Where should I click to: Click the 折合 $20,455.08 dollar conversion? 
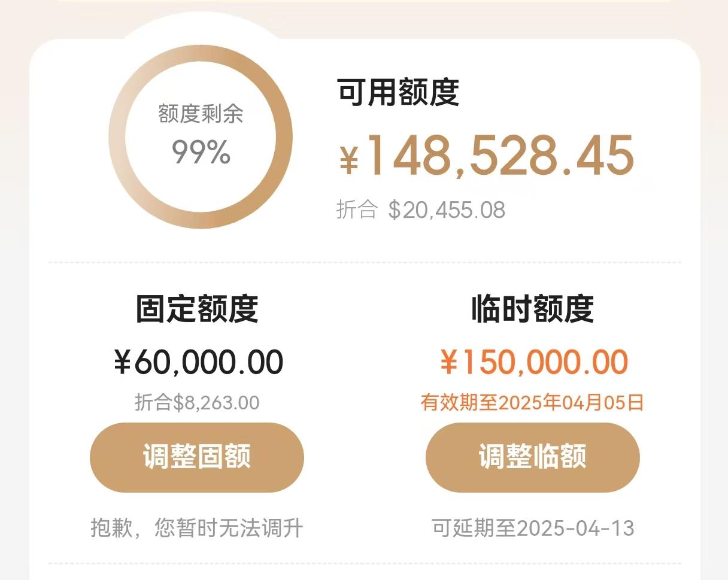[421, 209]
